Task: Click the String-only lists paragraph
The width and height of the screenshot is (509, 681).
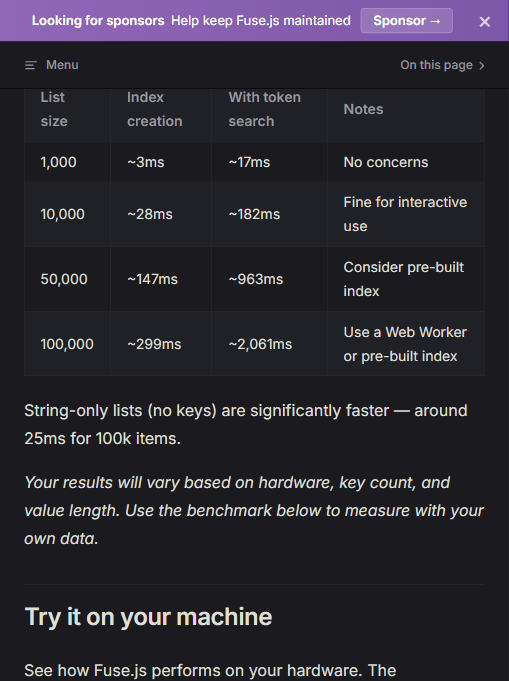Action: coord(246,424)
